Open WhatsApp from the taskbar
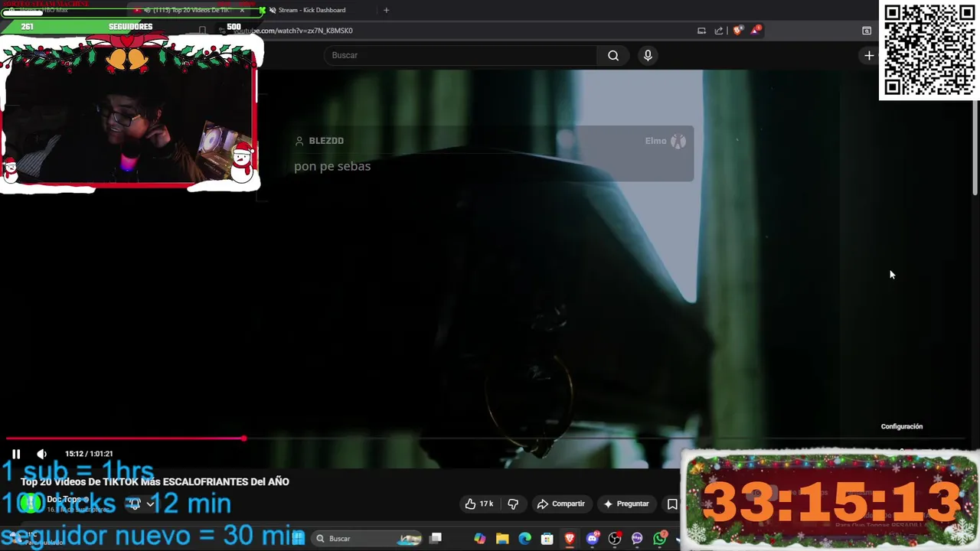The height and width of the screenshot is (551, 980). pyautogui.click(x=660, y=539)
